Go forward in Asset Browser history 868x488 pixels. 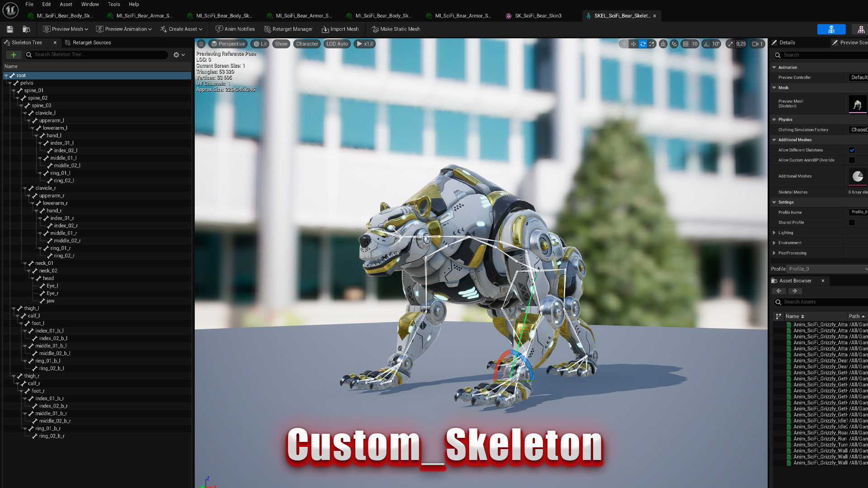click(795, 291)
